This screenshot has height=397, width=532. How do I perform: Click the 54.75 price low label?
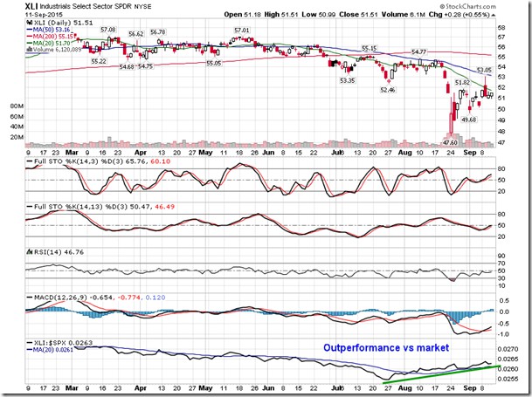click(145, 66)
